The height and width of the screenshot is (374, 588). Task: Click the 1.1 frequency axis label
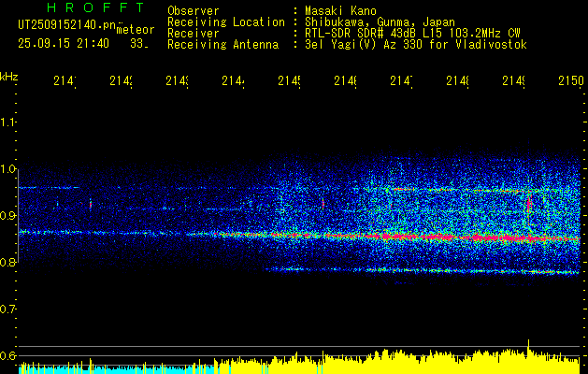click(x=7, y=122)
